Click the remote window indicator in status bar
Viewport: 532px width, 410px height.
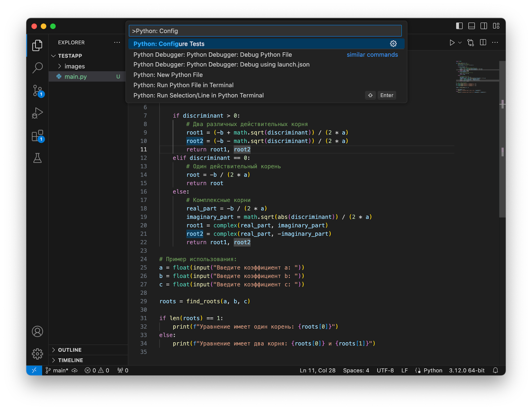[34, 370]
